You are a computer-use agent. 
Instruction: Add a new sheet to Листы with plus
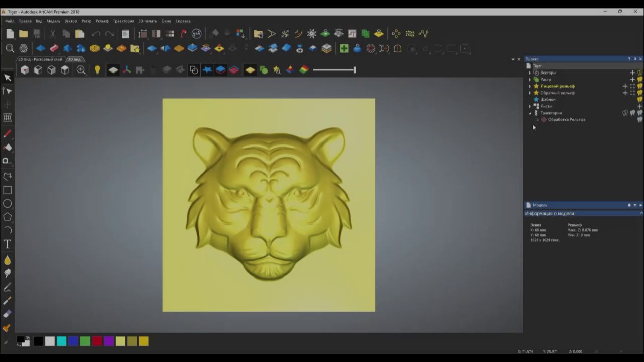pyautogui.click(x=640, y=106)
